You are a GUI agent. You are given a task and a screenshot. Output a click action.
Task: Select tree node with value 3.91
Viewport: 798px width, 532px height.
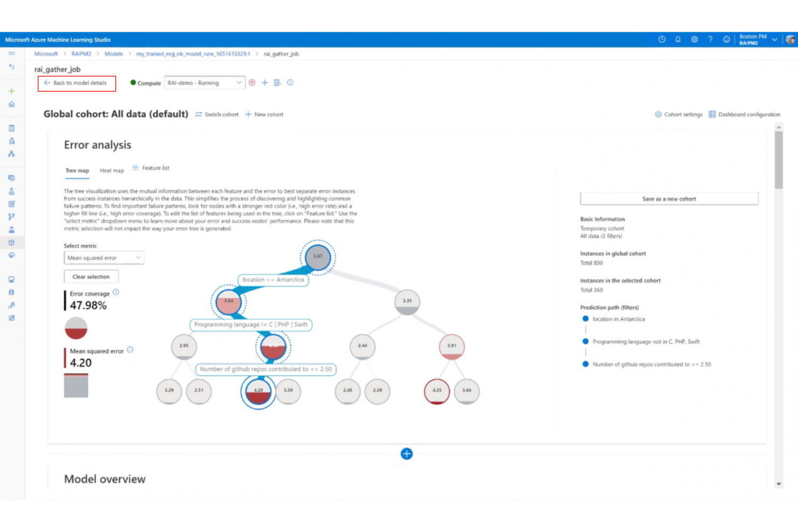pos(452,347)
